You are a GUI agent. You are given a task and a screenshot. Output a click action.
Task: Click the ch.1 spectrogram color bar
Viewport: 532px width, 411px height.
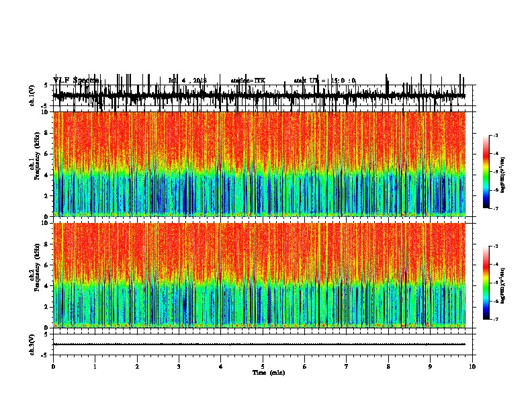click(486, 172)
